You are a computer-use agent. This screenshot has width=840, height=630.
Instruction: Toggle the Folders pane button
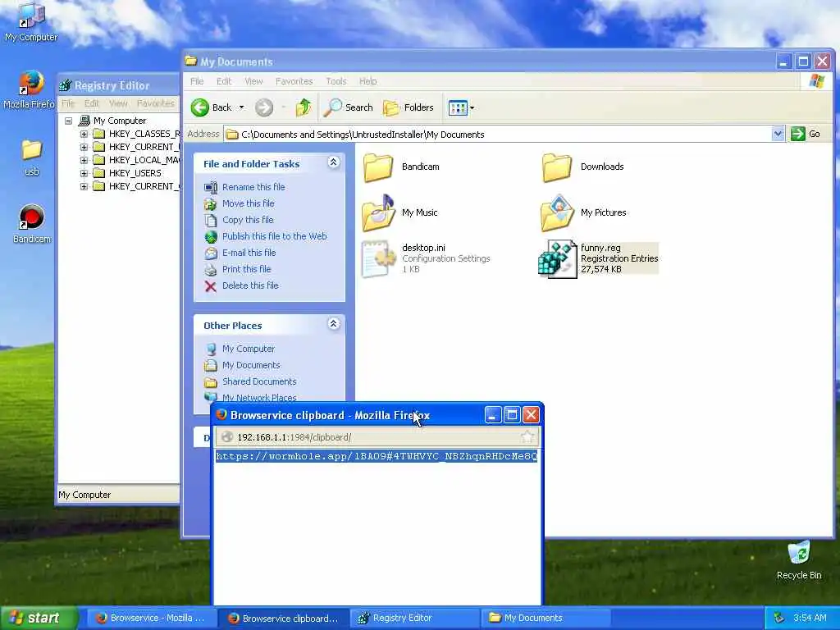point(409,107)
